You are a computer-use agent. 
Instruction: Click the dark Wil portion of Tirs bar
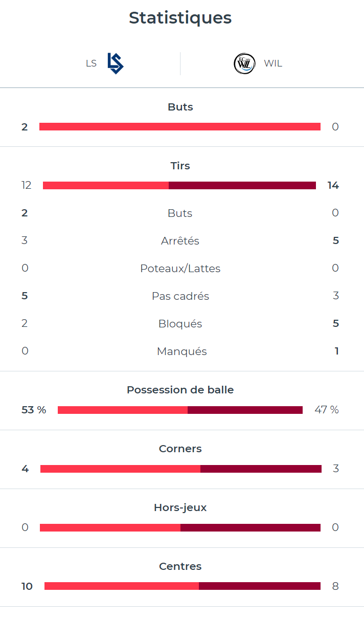[x=242, y=185]
